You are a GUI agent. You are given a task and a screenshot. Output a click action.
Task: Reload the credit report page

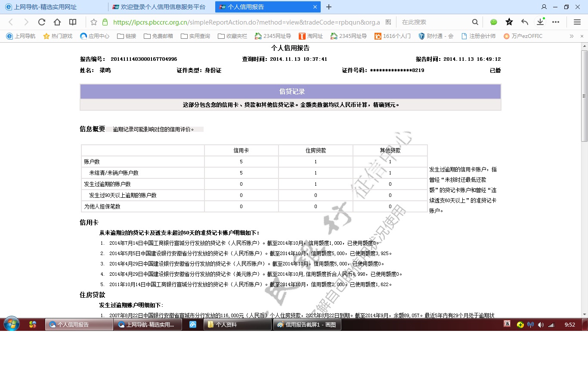click(42, 22)
